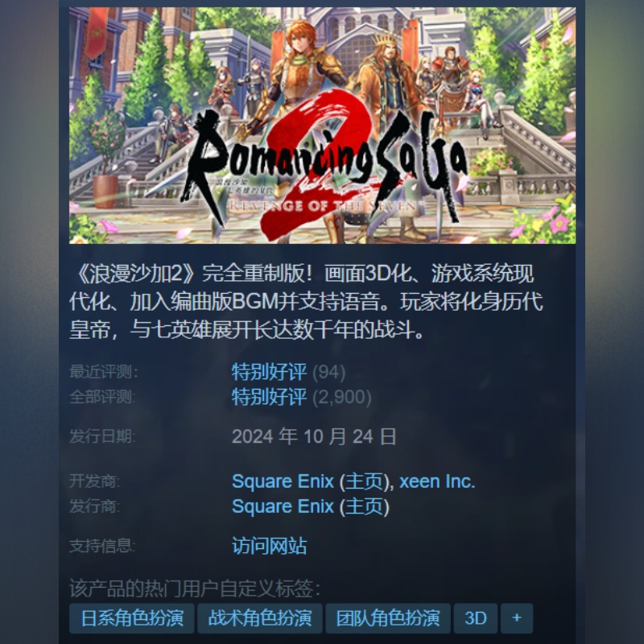This screenshot has width=644, height=644.
Task: Click the game description paragraph
Action: pos(306,301)
